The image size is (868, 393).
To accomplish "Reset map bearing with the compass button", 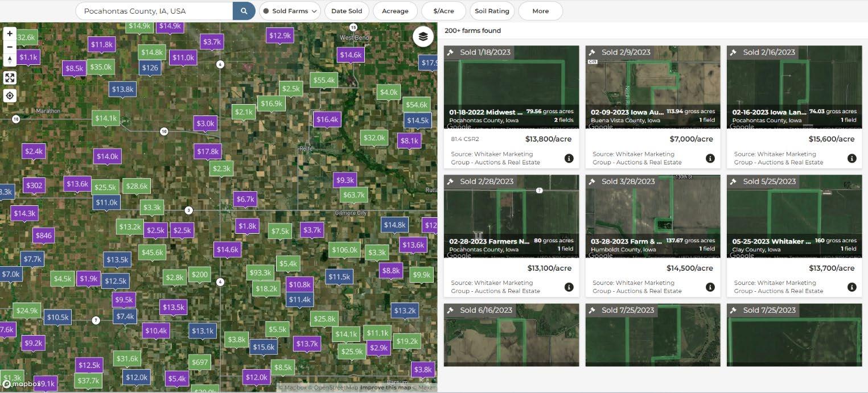I will 10,60.
